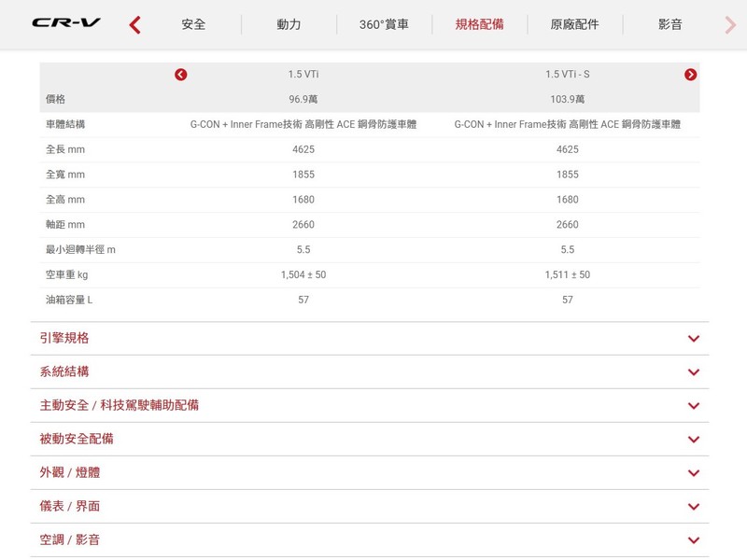The image size is (747, 560).
Task: Select the 1.5 VTi - S column header
Action: pyautogui.click(x=568, y=75)
